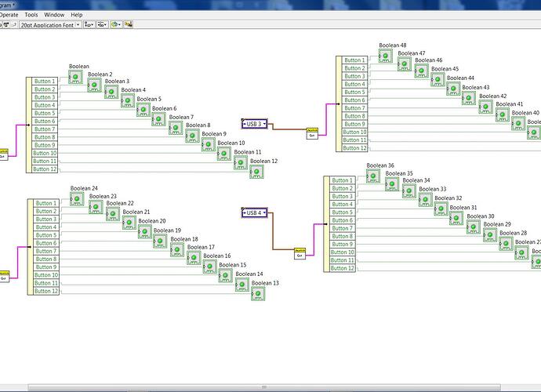Click Button 12 element wired to Boolean 13
The width and height of the screenshot is (541, 392).
tap(46, 291)
